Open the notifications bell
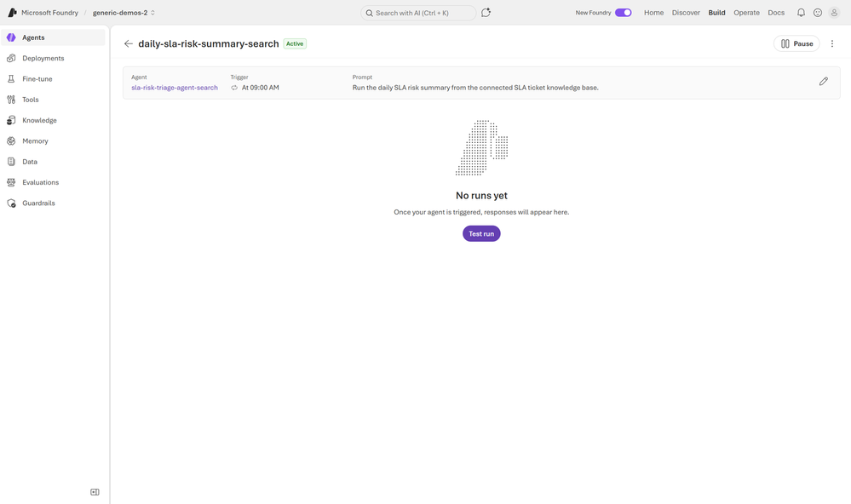Image resolution: width=851 pixels, height=504 pixels. (x=801, y=13)
